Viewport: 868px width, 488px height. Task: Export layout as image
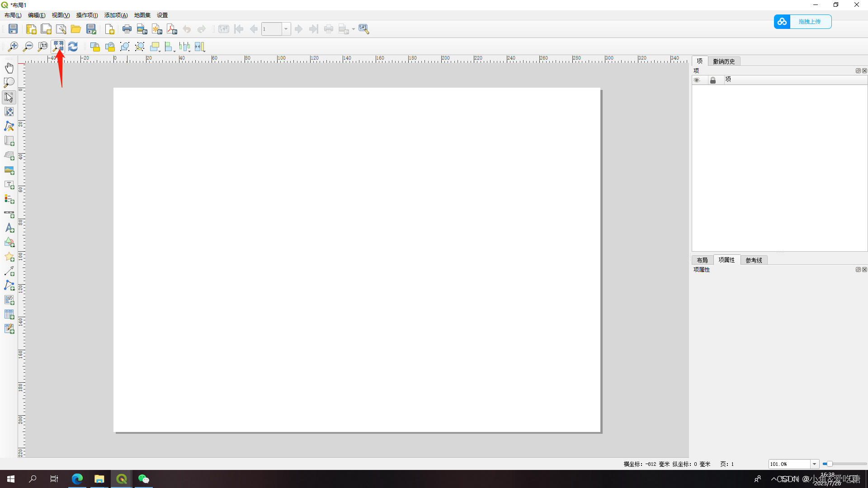[x=142, y=29]
